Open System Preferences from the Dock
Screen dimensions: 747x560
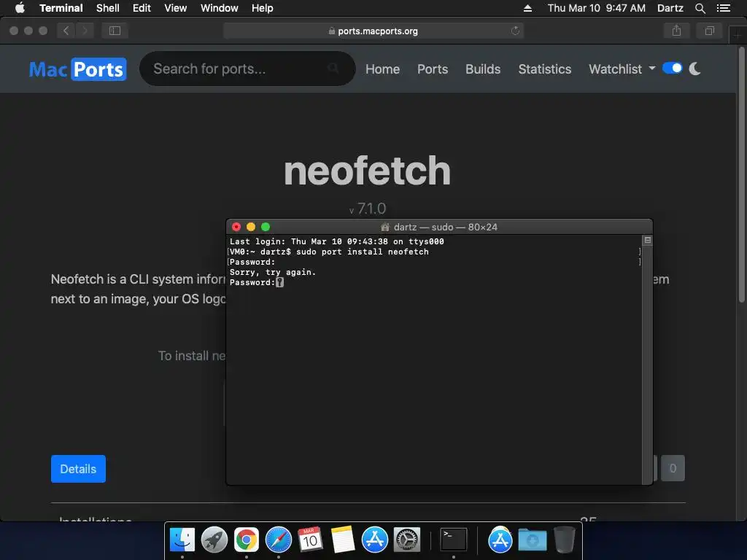tap(407, 540)
